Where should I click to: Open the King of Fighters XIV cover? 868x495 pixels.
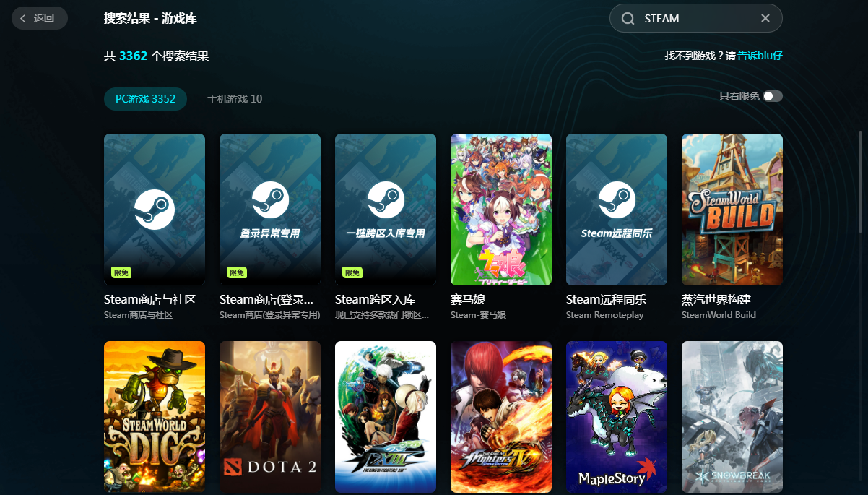point(501,417)
